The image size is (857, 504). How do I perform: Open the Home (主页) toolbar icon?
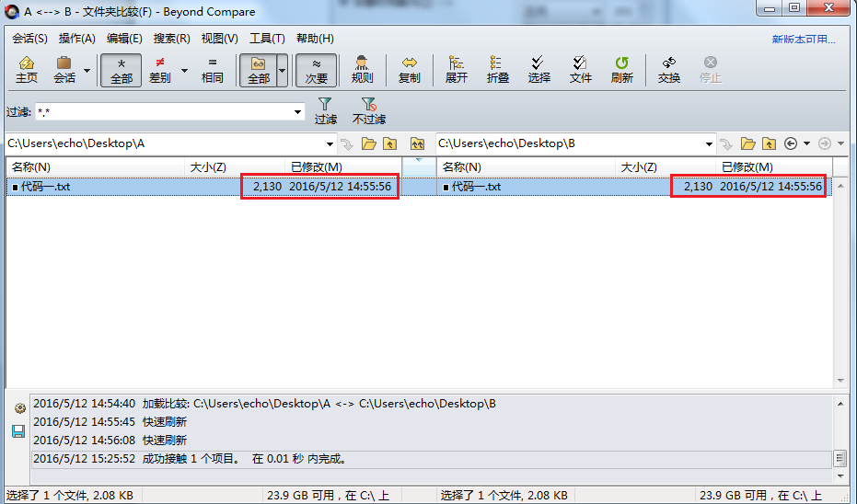pyautogui.click(x=26, y=70)
